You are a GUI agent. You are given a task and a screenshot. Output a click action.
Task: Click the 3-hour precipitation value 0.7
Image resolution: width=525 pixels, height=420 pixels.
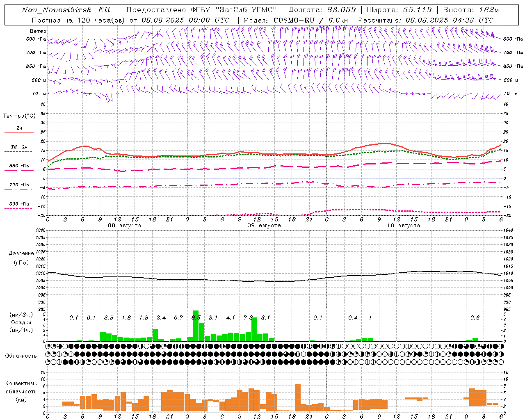178,317
